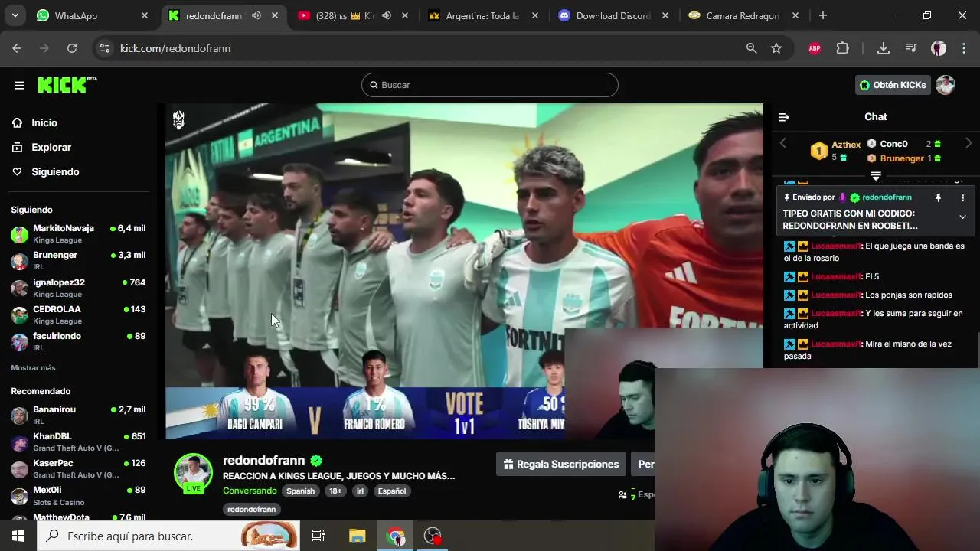
Task: Click Mostrar más under followed channels
Action: click(33, 368)
